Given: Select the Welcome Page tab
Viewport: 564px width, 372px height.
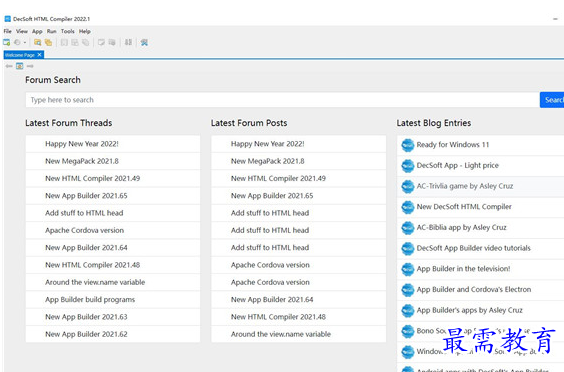Looking at the screenshot, I should [x=20, y=55].
